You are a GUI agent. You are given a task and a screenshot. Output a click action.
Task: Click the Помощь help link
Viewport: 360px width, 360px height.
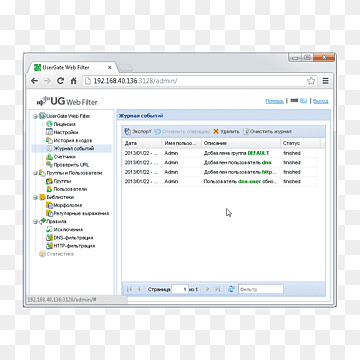point(275,101)
